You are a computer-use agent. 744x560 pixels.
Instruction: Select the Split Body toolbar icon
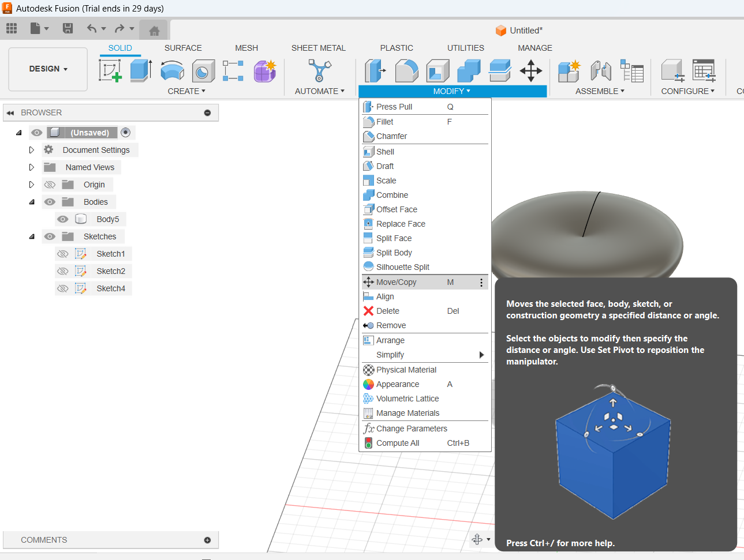pyautogui.click(x=500, y=71)
